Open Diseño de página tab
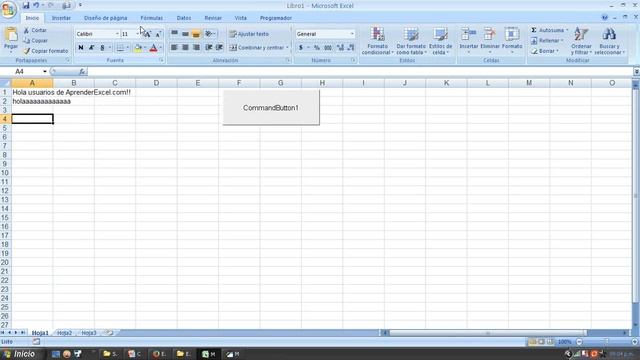 pos(105,18)
